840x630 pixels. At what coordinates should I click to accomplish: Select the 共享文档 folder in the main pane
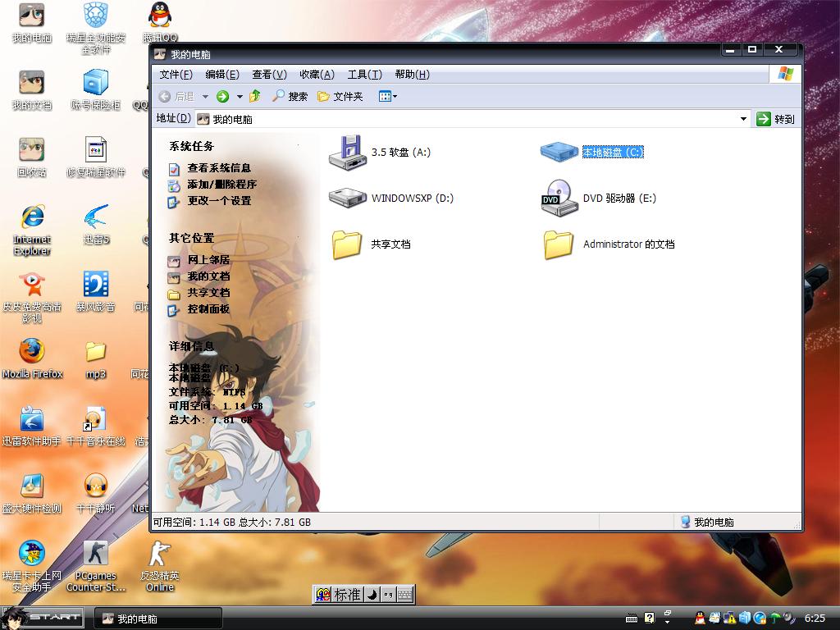tap(348, 244)
